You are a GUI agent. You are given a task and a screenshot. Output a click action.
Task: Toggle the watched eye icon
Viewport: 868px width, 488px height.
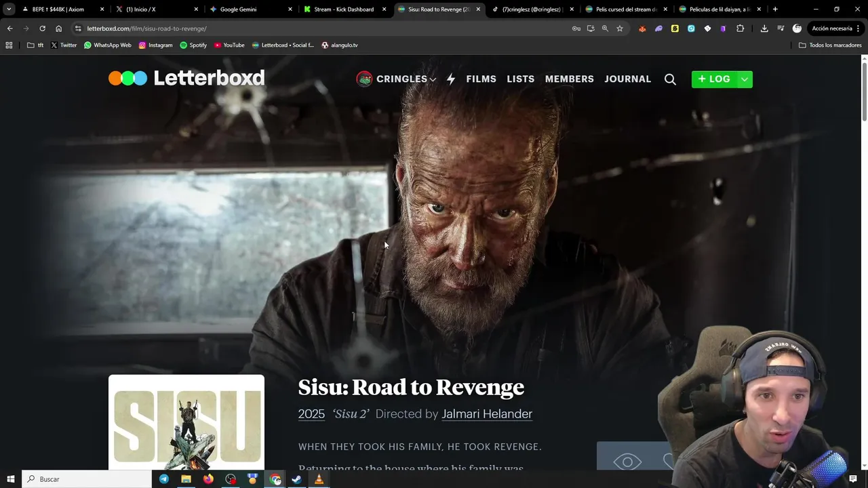click(627, 462)
